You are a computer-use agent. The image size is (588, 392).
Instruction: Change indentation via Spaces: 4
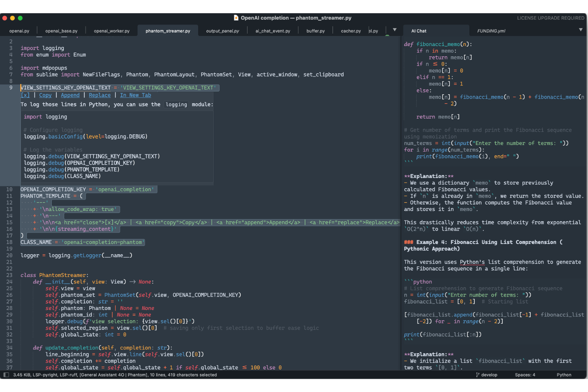pyautogui.click(x=525, y=375)
